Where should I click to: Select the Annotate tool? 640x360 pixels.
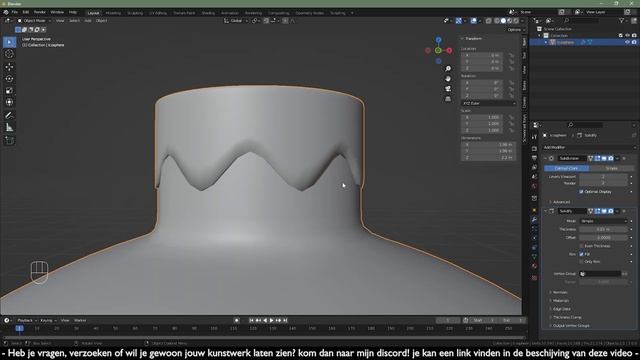(x=9, y=116)
